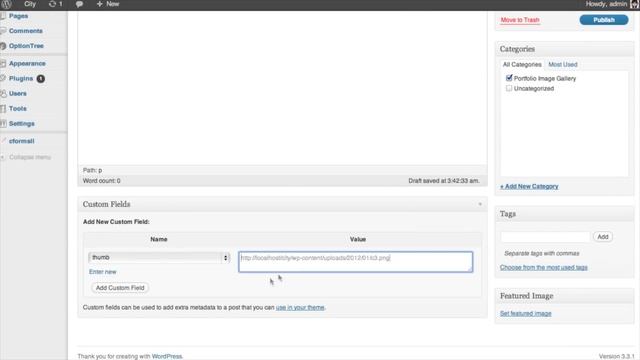Screen dimensions: 640x360
Task: Click the Draft saved status text
Action: point(444,181)
